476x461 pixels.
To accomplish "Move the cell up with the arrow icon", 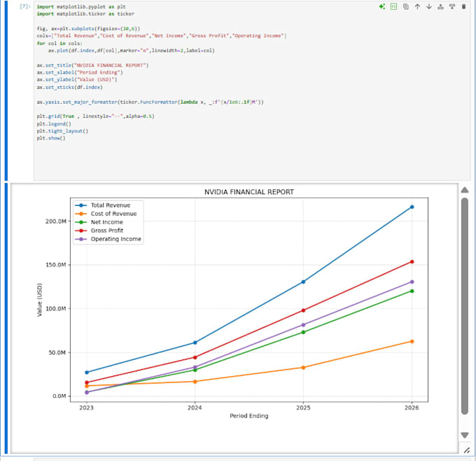I will click(417, 6).
